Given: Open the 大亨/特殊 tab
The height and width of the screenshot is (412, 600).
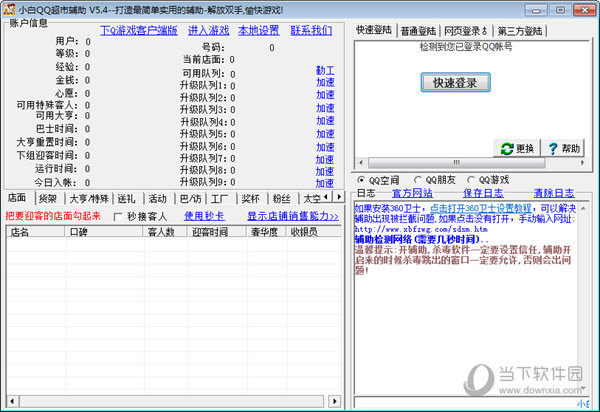Looking at the screenshot, I should tap(89, 199).
